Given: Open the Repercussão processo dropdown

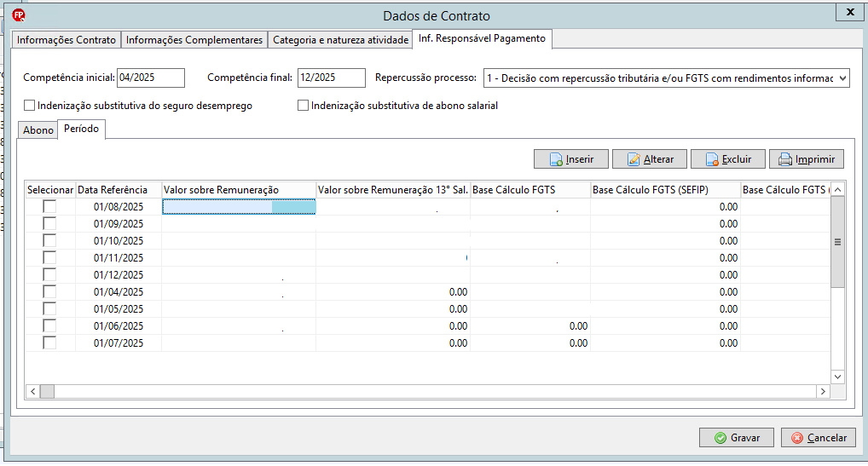Looking at the screenshot, I should tap(842, 78).
